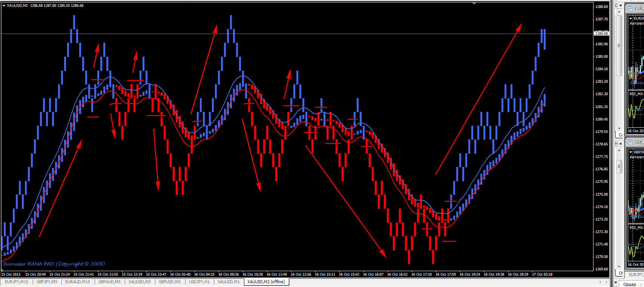Open the XAUUSD,M2 chart title dropdown triangle

pyautogui.click(x=4, y=6)
